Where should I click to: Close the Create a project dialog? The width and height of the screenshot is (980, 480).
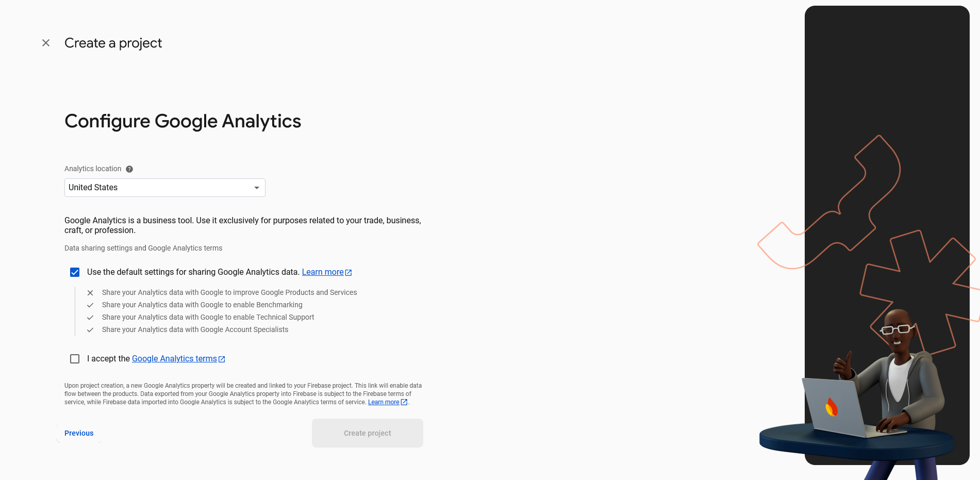46,43
